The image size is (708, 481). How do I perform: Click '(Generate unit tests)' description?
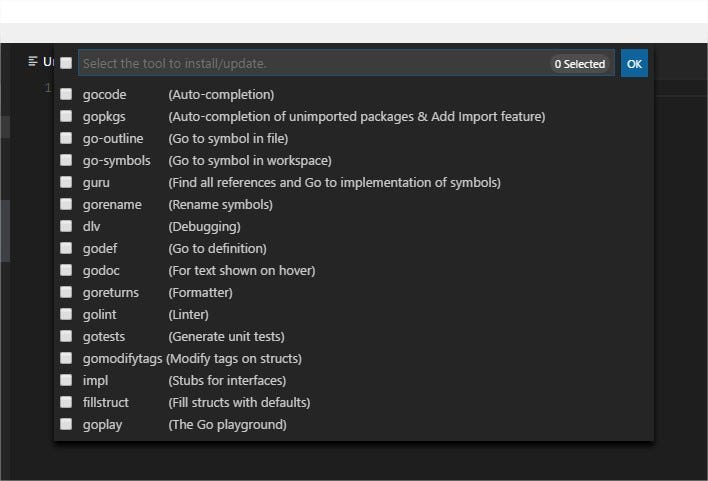(x=226, y=336)
